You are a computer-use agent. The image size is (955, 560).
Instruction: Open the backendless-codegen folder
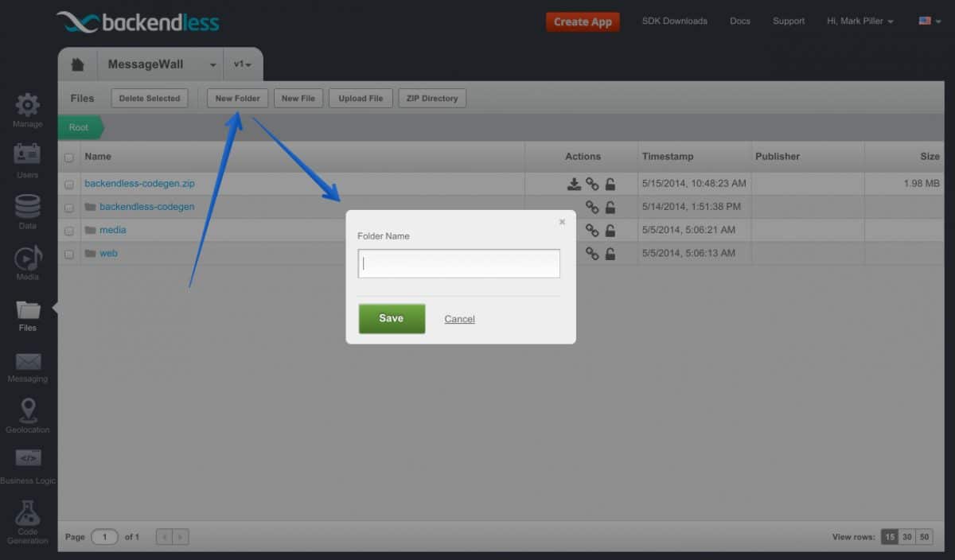(x=146, y=207)
